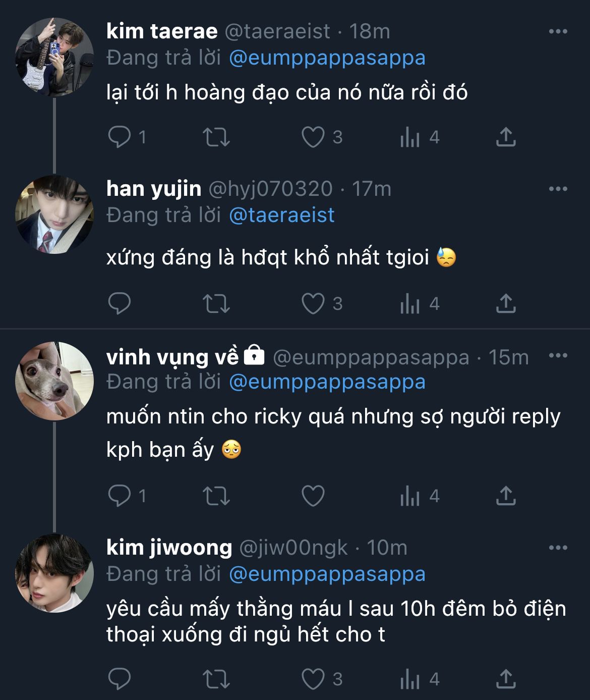The width and height of the screenshot is (590, 700).
Task: Open kim jiwoong's profile name
Action: coord(169,548)
